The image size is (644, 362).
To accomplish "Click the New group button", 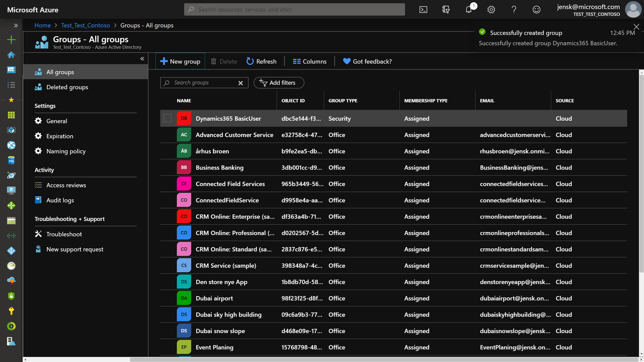I will pos(180,61).
